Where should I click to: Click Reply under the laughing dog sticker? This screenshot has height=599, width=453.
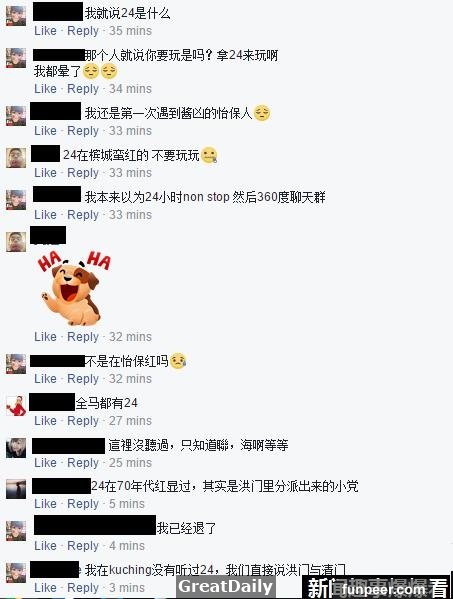tap(83, 337)
